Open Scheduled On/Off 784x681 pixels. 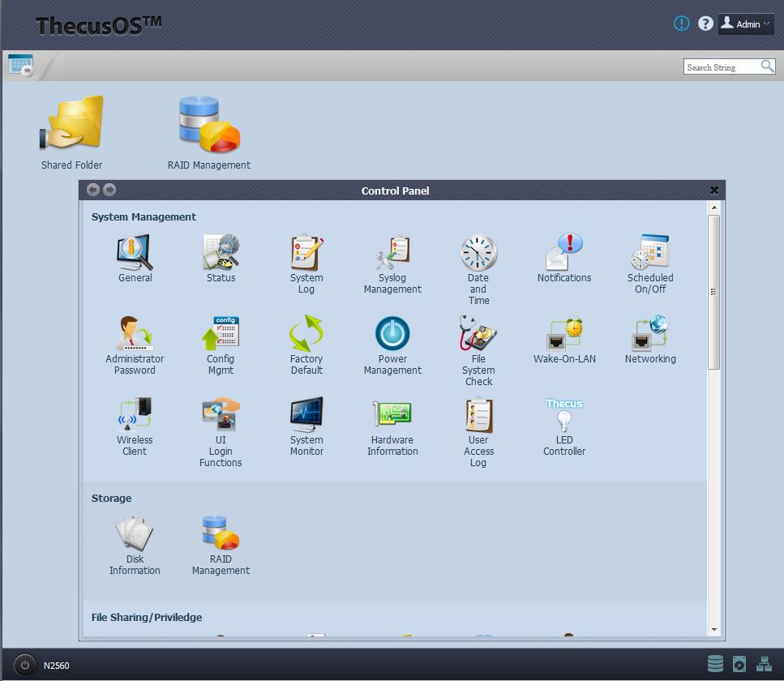pos(650,264)
